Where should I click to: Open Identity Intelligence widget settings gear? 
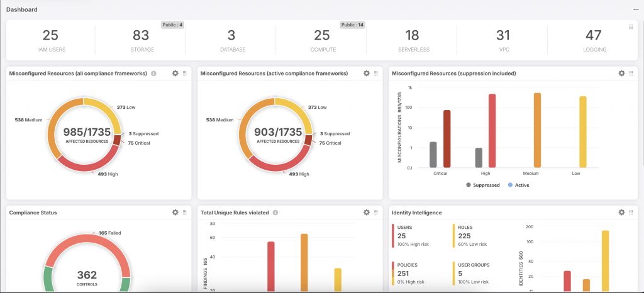point(621,213)
